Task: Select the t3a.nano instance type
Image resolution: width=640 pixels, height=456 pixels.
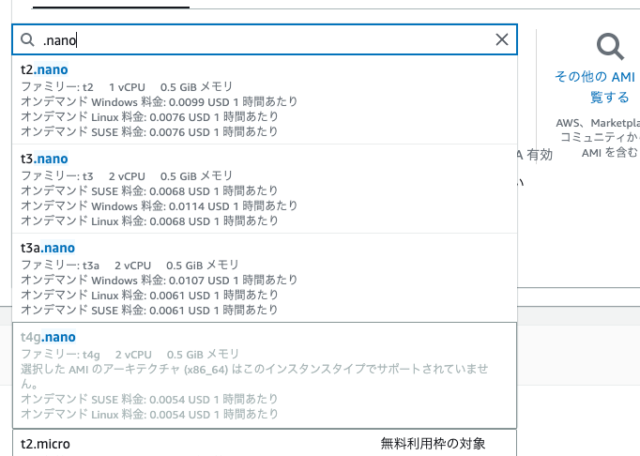Action: 264,278
